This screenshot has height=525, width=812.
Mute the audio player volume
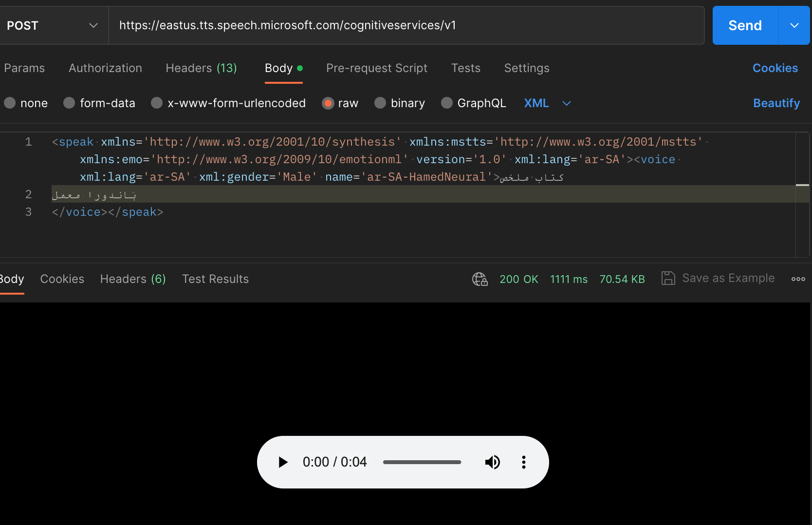[493, 462]
